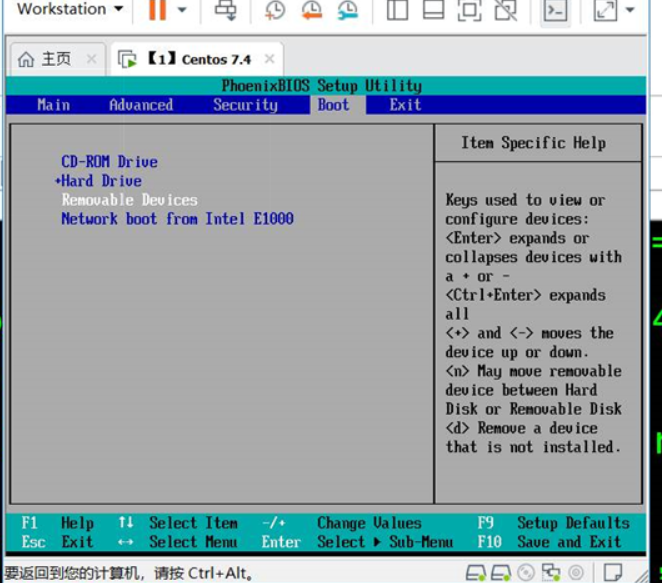Click the Unity mode icon
Image resolution: width=662 pixels, height=583 pixels.
(505, 10)
